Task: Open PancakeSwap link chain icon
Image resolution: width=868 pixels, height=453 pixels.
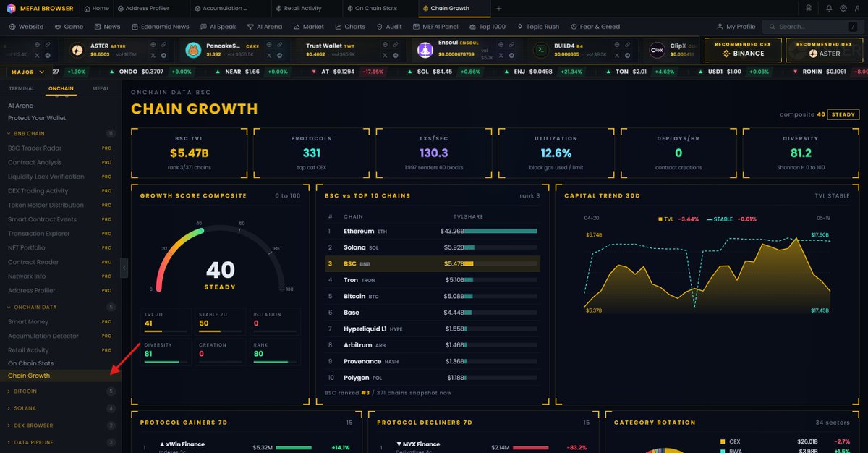Action: pos(279,45)
